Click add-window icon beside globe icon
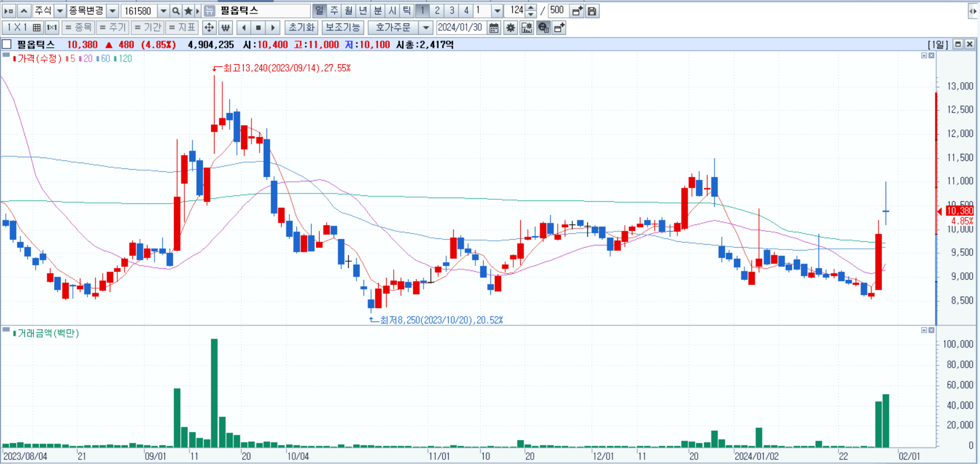980x464 pixels. click(x=559, y=27)
